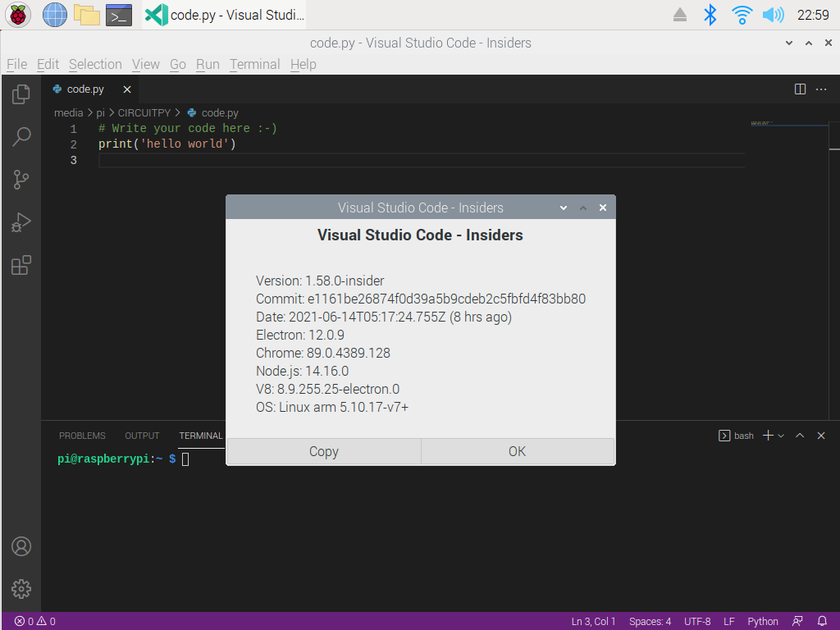840x630 pixels.
Task: Open editor More Actions ellipsis
Action: click(820, 89)
